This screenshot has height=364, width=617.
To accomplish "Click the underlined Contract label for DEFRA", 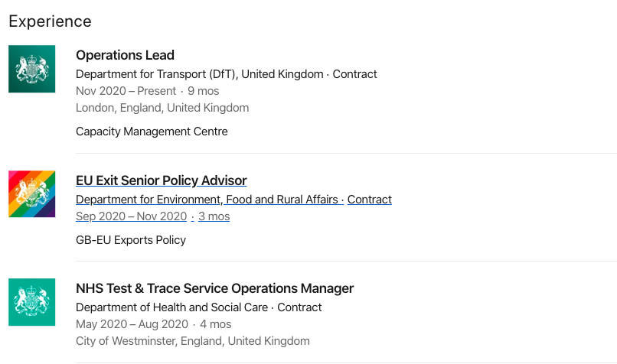I will point(370,200).
